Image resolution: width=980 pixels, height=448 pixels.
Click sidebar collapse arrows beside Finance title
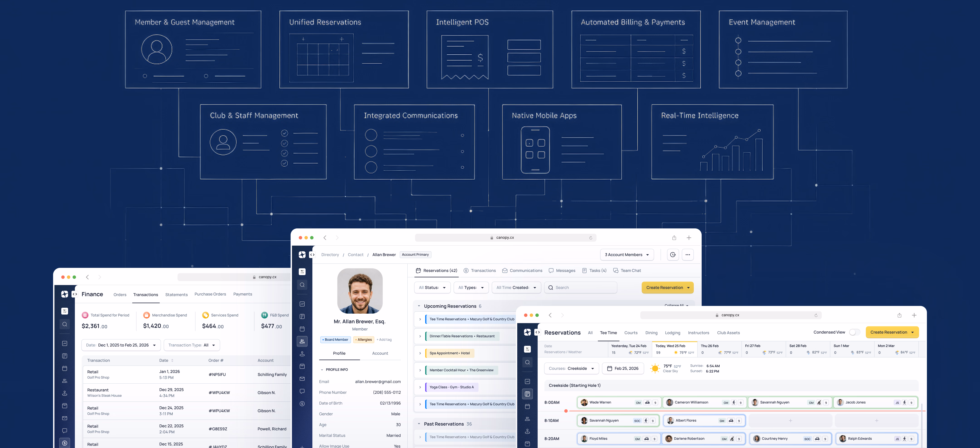click(75, 294)
